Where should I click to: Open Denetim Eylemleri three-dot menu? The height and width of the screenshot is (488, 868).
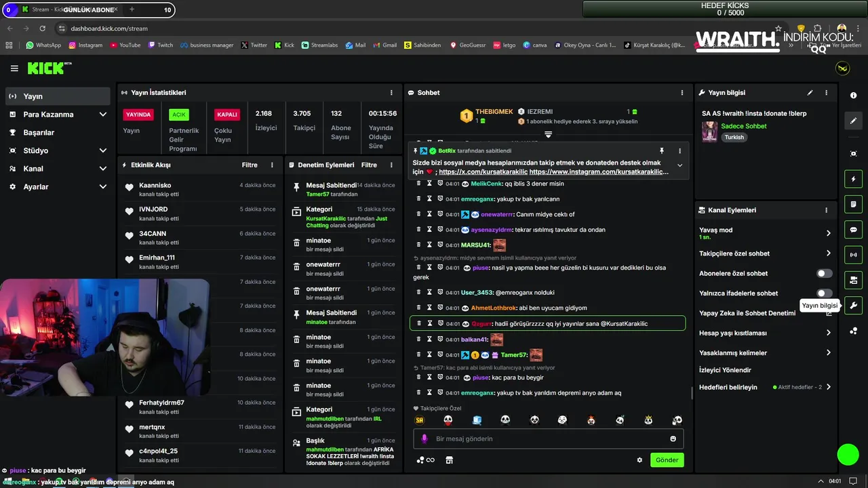(x=391, y=165)
